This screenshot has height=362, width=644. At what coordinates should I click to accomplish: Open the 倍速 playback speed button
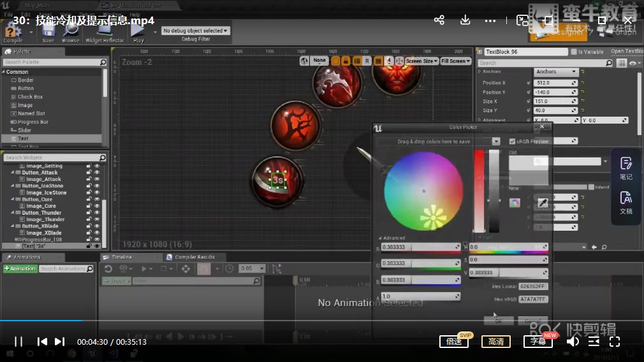(454, 342)
